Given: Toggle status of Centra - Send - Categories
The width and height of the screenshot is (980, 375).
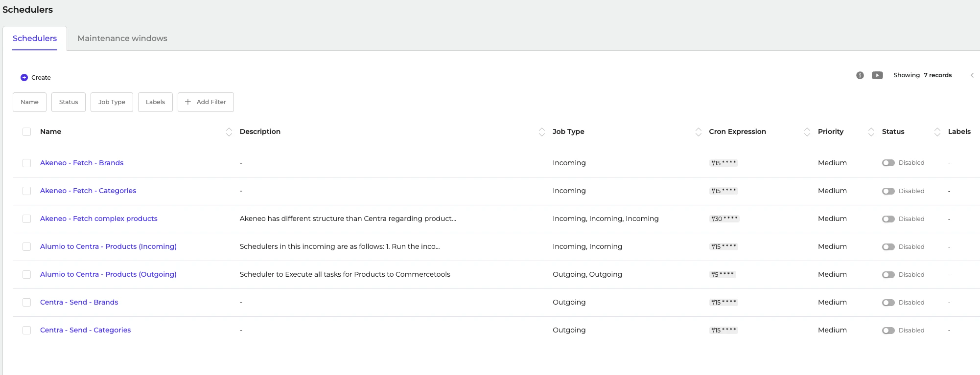Looking at the screenshot, I should (x=888, y=331).
